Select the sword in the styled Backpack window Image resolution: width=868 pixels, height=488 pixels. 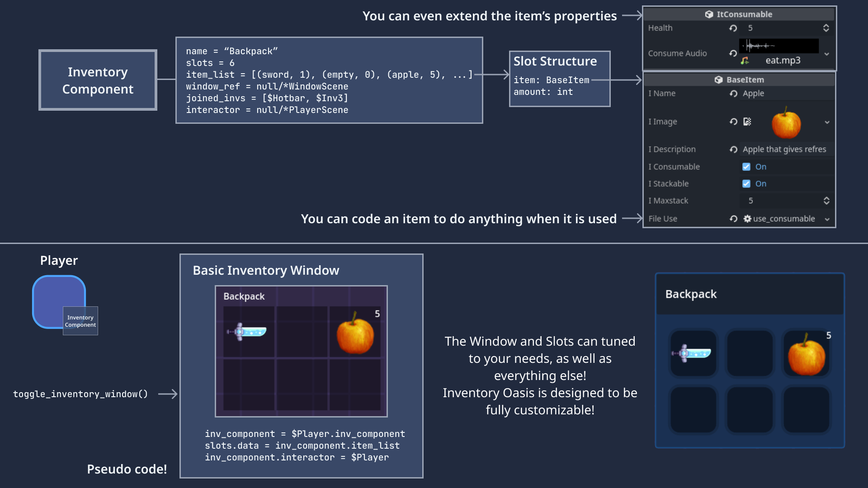[x=692, y=353]
